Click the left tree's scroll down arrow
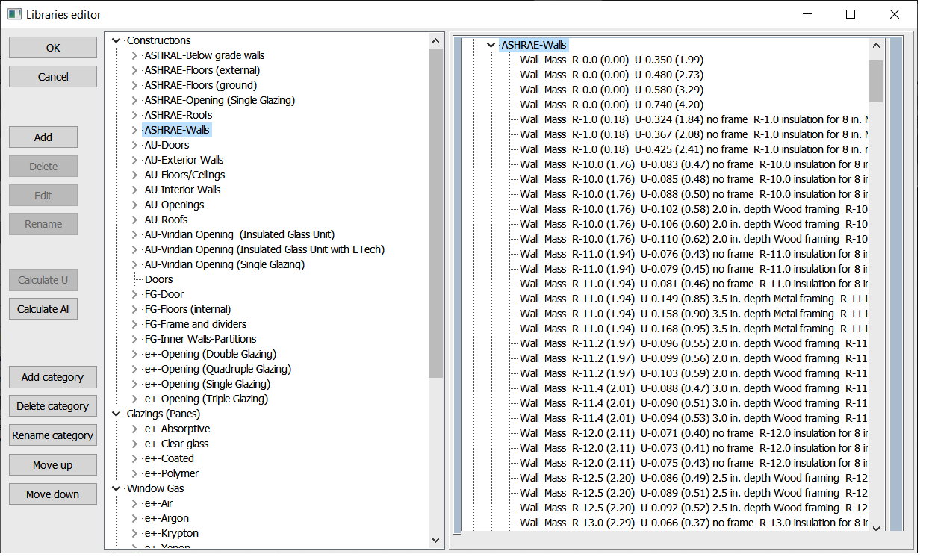 pyautogui.click(x=436, y=539)
